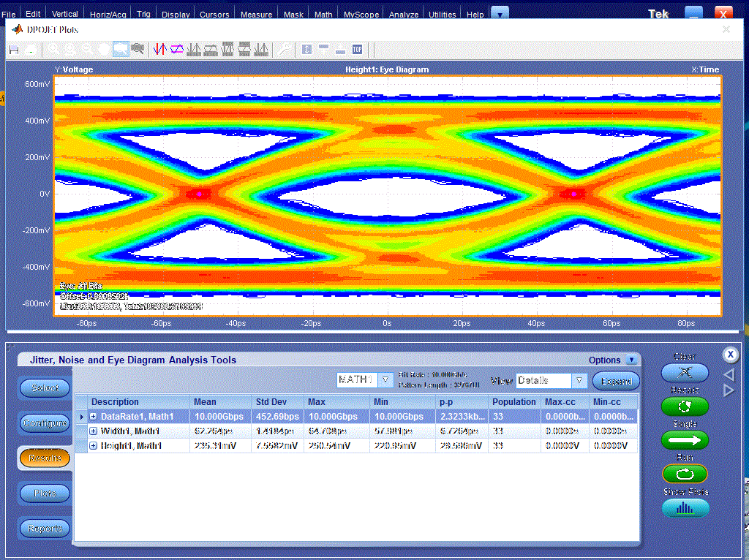Open the Math menu
This screenshot has height=560, width=749.
[x=323, y=15]
